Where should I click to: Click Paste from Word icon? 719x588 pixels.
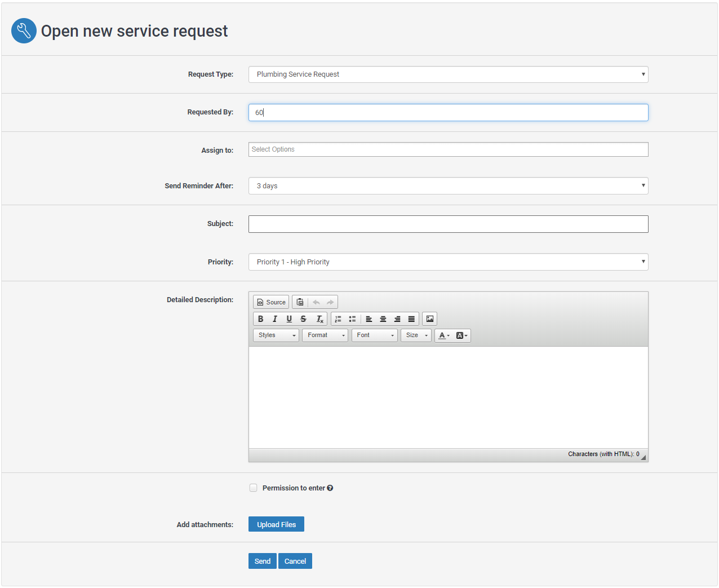pos(300,302)
